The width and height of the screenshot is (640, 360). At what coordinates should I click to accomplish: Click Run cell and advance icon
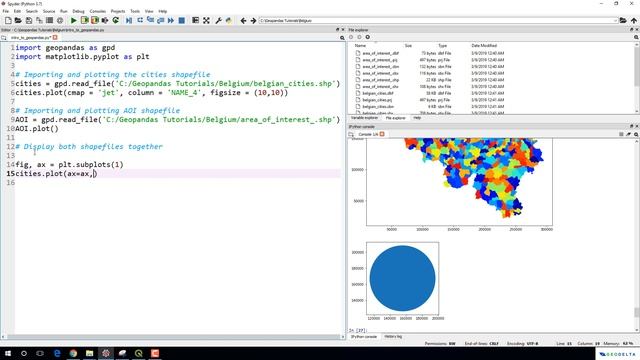point(95,20)
